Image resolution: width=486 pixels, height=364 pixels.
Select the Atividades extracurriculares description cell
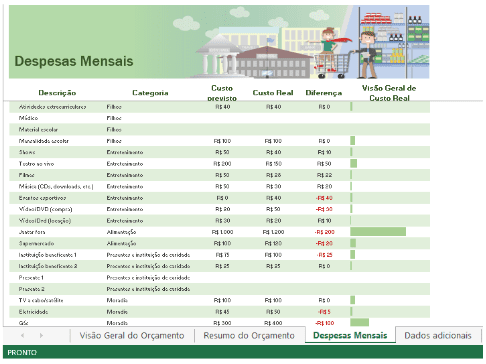click(52, 107)
